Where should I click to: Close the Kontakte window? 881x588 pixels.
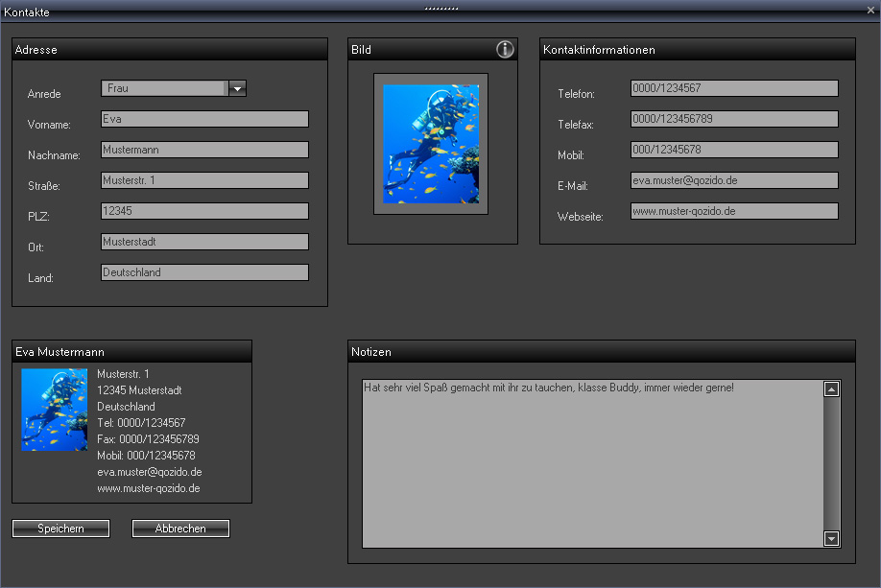click(x=869, y=11)
